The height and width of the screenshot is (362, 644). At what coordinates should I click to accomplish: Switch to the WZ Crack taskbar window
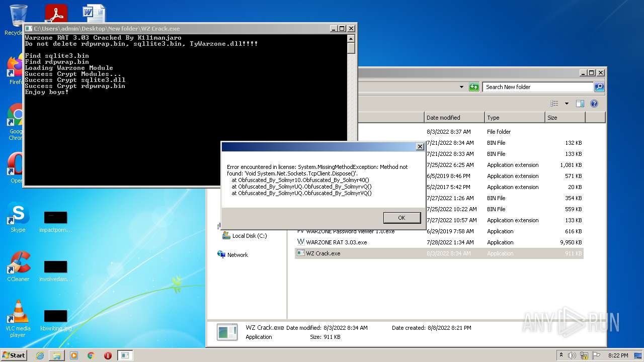125,355
